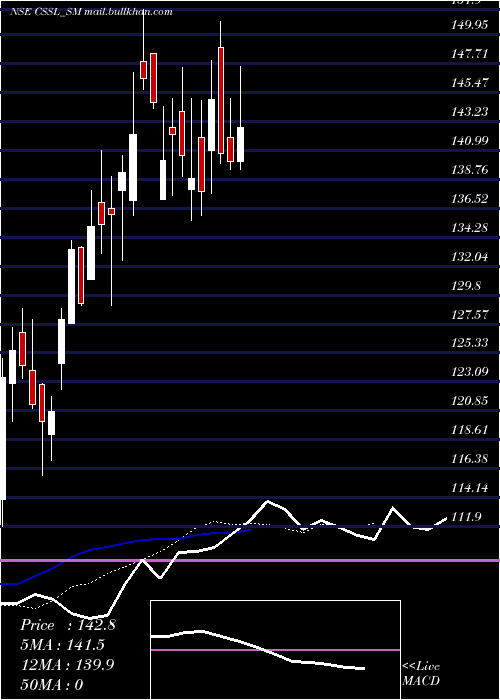Select the 127.57 price axis label
Image resolution: width=500 pixels, height=700 pixels.
tap(470, 314)
